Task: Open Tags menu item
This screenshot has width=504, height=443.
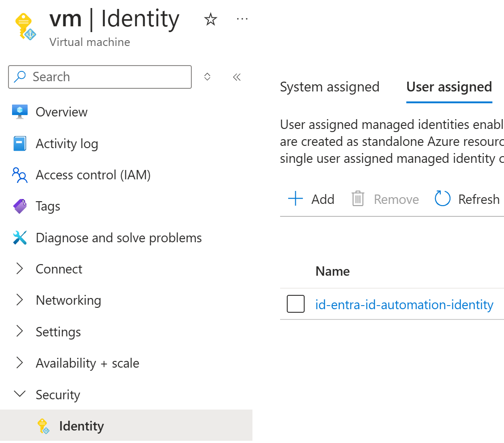Action: point(48,207)
